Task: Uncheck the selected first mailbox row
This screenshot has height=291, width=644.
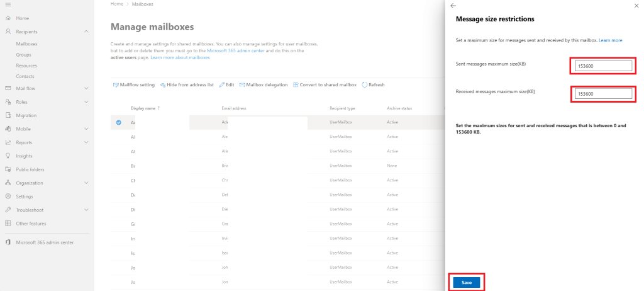Action: coord(119,122)
